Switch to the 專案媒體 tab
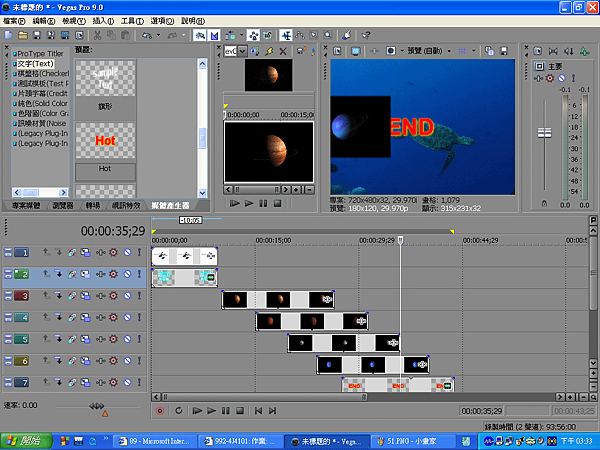Viewport: 600px width, 450px height. [x=26, y=206]
